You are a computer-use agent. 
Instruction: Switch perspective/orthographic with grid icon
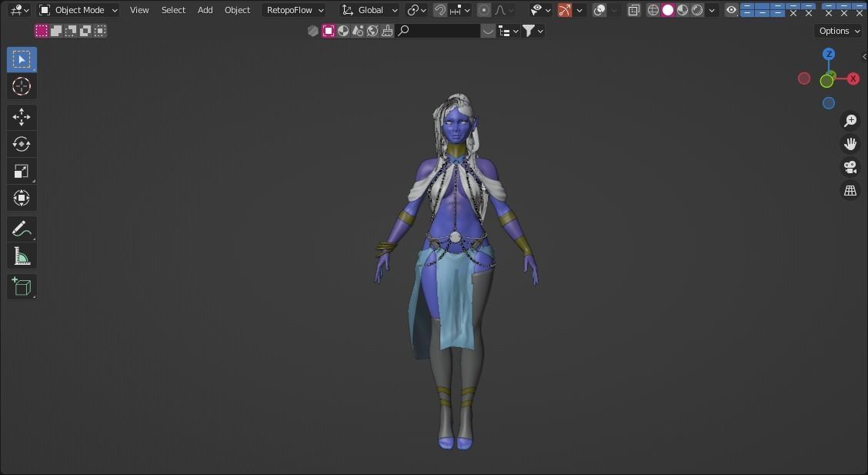tap(850, 190)
